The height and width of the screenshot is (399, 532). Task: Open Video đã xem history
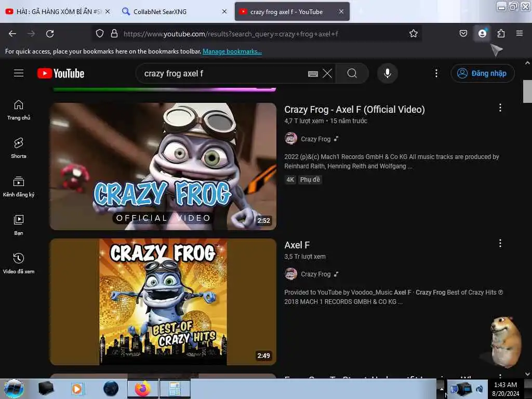(x=19, y=263)
